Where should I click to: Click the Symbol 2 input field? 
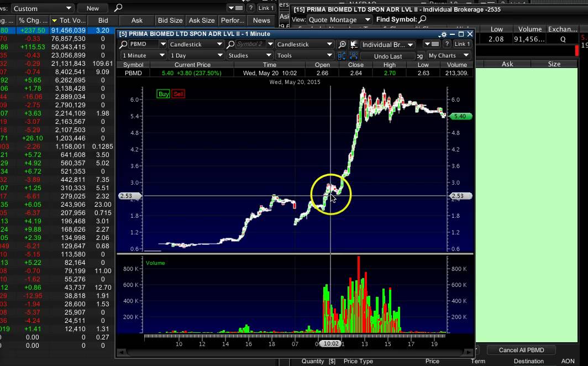point(250,44)
